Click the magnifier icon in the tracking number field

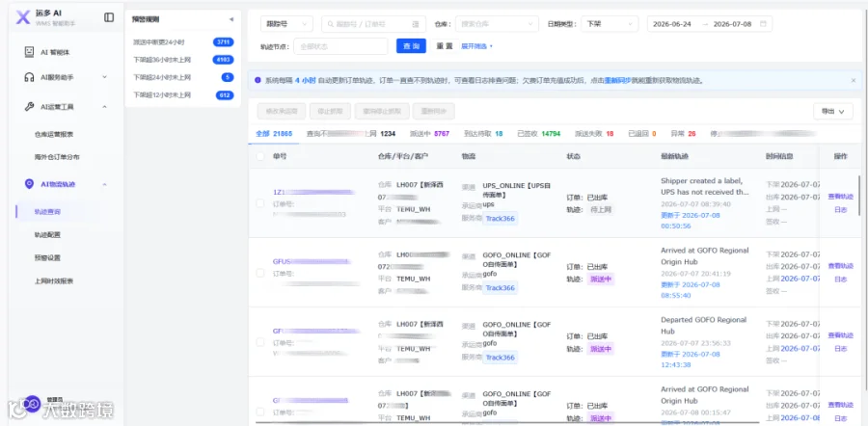click(x=331, y=24)
